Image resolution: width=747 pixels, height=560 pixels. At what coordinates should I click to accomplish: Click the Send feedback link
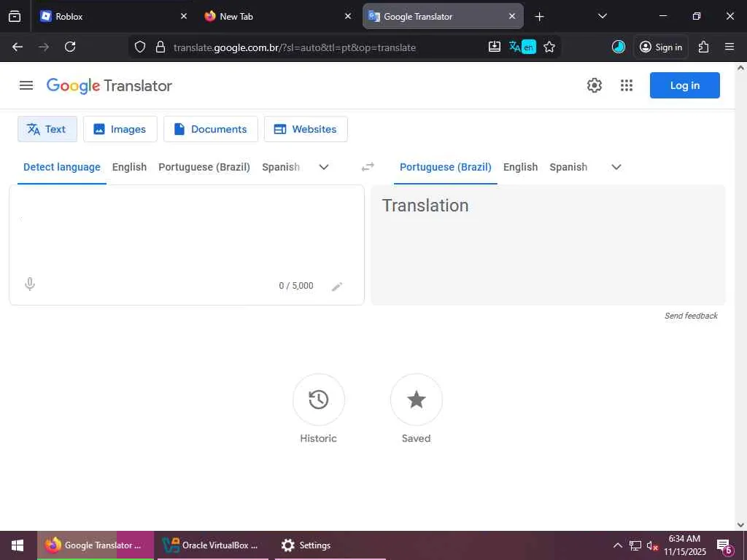tap(691, 316)
